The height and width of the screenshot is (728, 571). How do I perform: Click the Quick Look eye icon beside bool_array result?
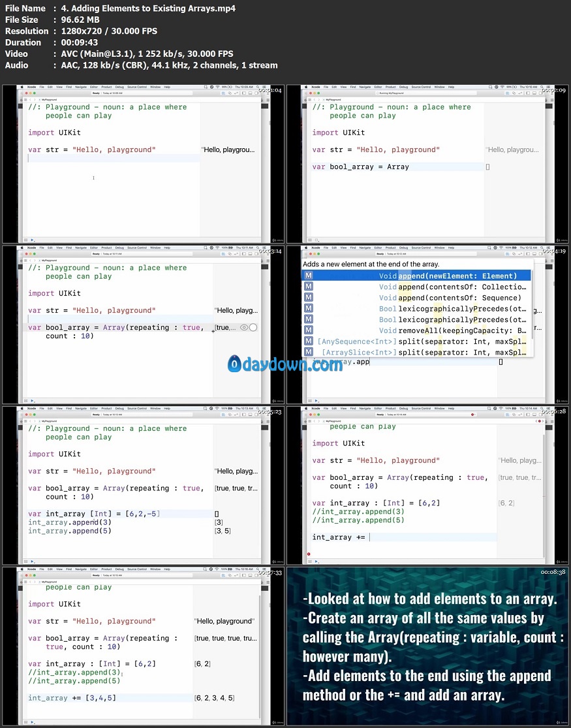coord(243,328)
